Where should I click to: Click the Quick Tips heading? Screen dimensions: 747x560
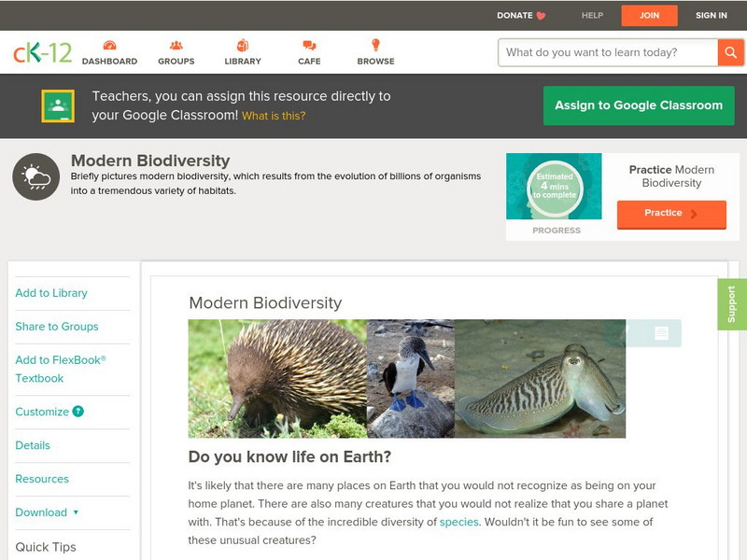point(46,547)
